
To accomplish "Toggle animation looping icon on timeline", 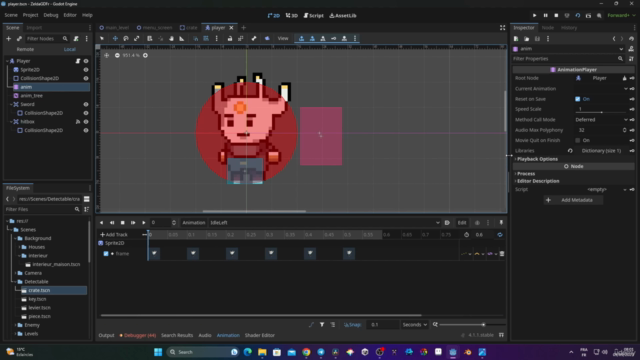I will [500, 235].
